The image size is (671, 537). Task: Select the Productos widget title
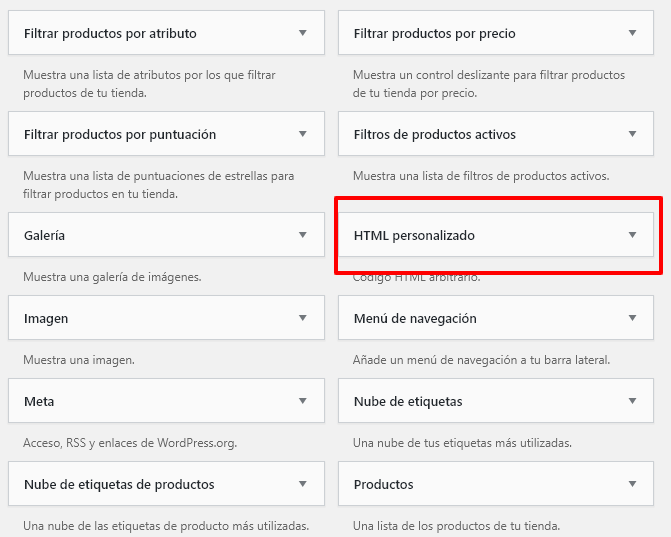point(383,484)
